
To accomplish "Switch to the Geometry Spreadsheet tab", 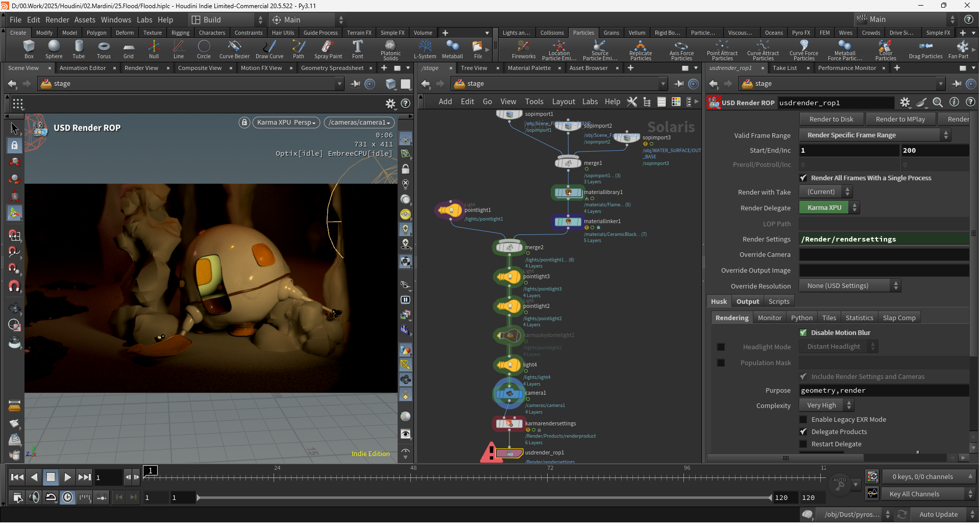I will 332,68.
